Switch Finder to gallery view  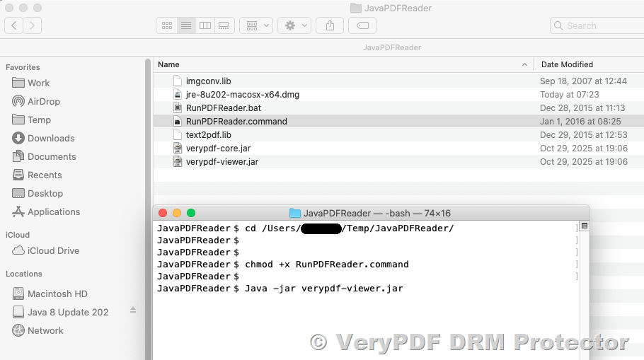(x=224, y=25)
